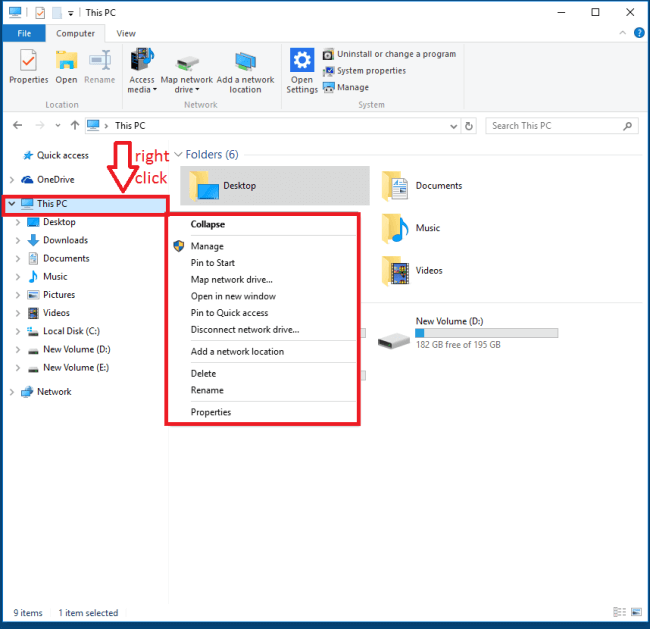Collapse the ribbon with the caret

[622, 33]
